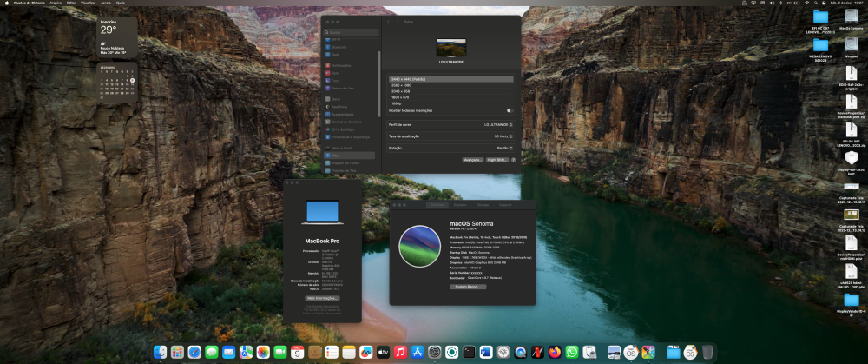Open Launchpad in the Dock
The width and height of the screenshot is (868, 364).
pos(177,352)
